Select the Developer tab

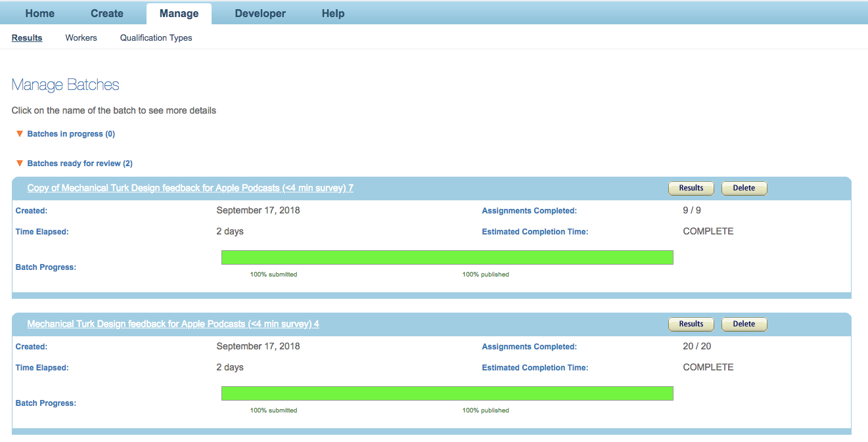(x=260, y=13)
